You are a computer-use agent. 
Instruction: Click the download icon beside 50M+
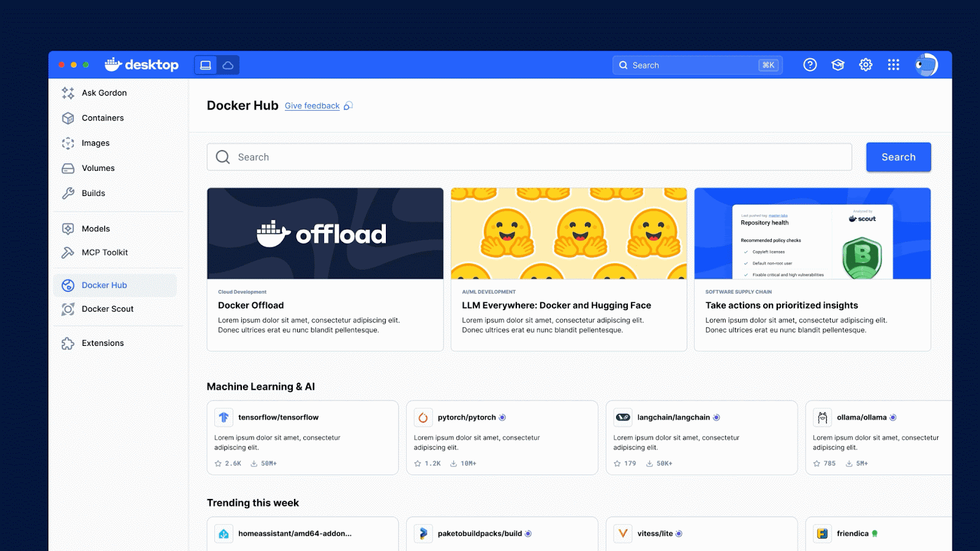254,463
